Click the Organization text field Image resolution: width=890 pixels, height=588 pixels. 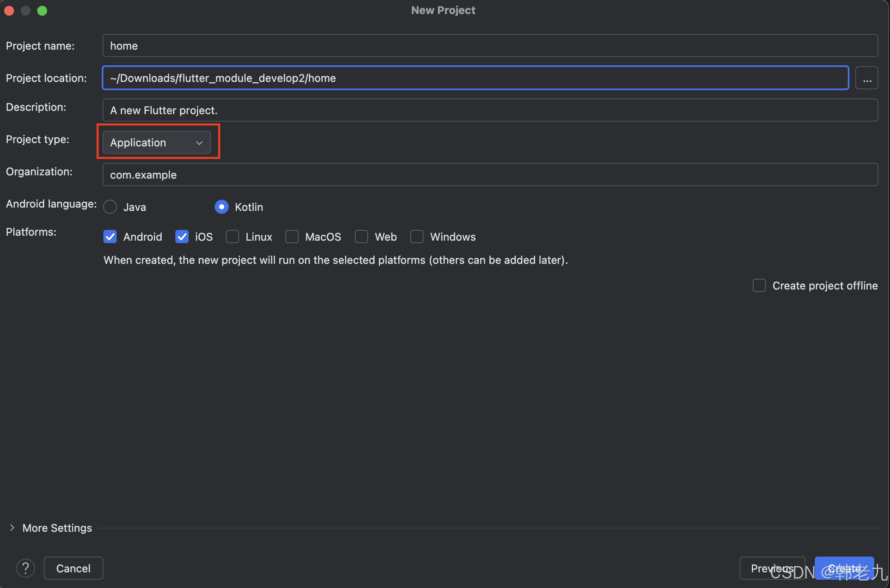pos(490,175)
